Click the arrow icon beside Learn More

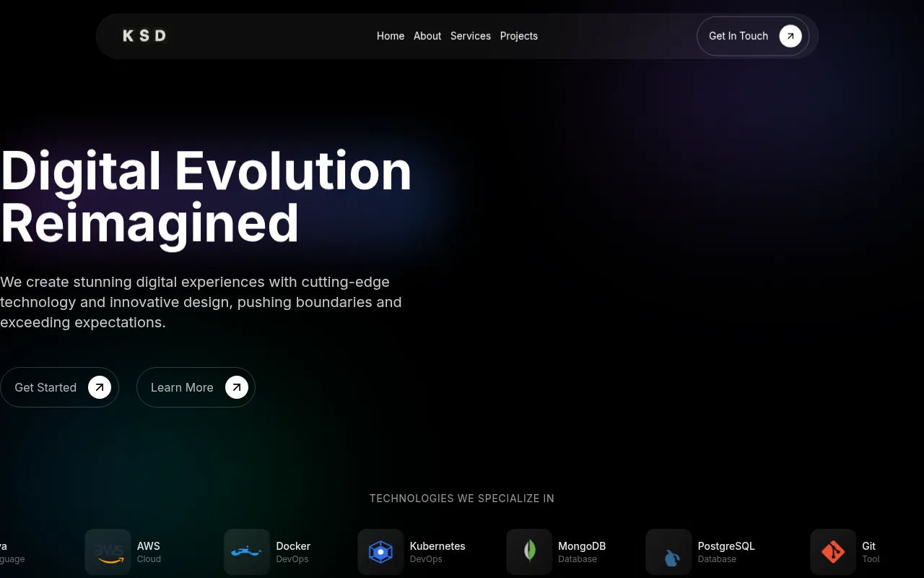point(236,387)
